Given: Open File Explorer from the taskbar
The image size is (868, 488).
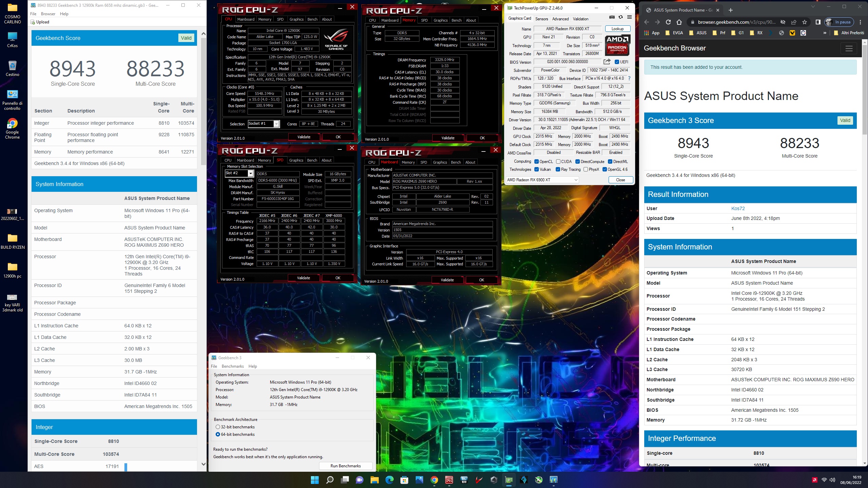Looking at the screenshot, I should click(374, 480).
